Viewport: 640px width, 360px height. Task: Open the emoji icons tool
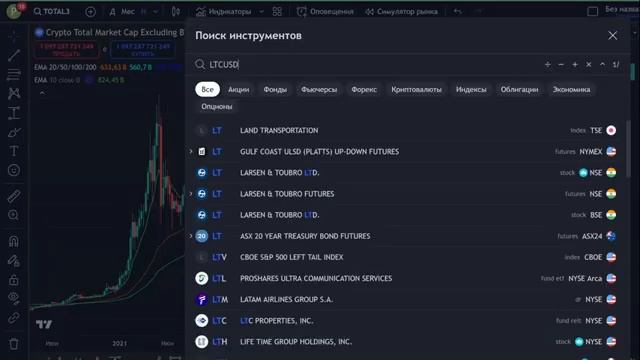14,170
